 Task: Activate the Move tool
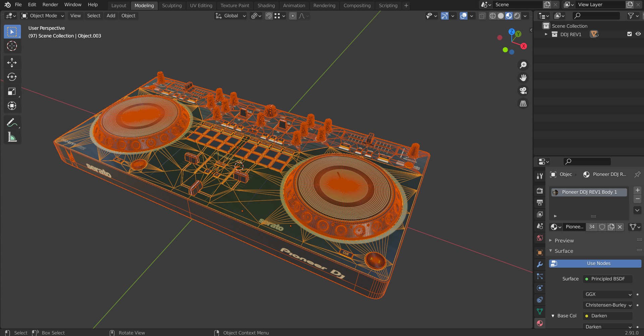[x=12, y=63]
